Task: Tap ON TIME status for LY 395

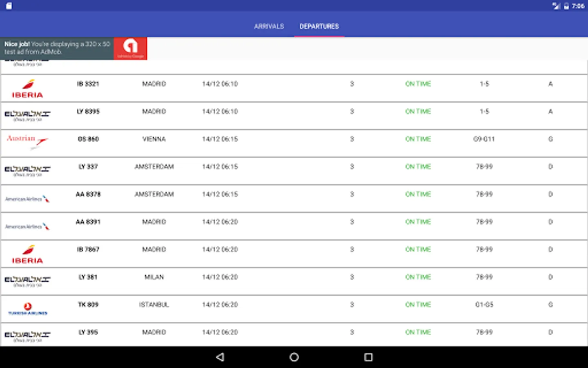Action: [418, 332]
